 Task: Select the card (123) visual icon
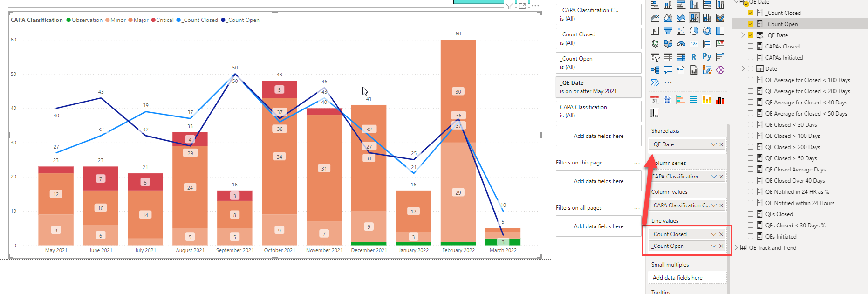click(x=694, y=44)
